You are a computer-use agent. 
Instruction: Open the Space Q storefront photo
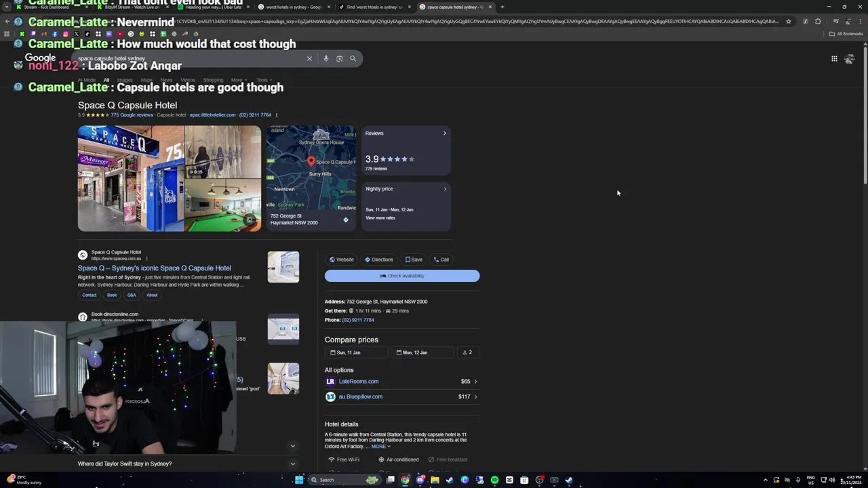(131, 178)
